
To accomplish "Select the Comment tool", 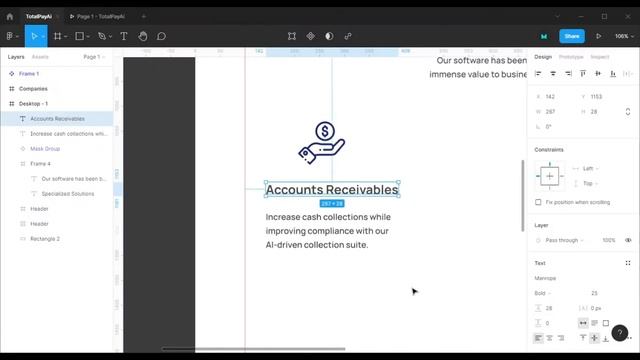I will [161, 36].
